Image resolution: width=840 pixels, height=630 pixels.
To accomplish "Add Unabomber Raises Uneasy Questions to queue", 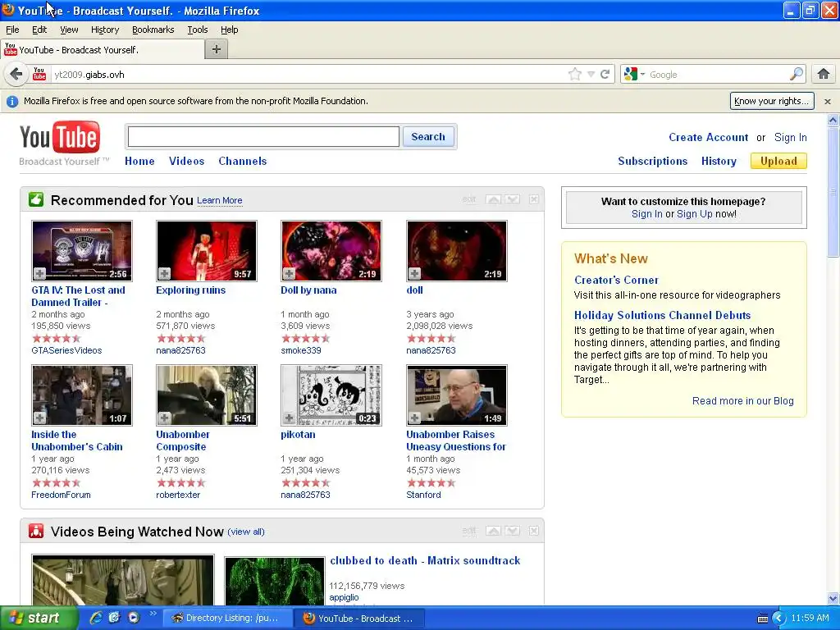I will pos(414,418).
